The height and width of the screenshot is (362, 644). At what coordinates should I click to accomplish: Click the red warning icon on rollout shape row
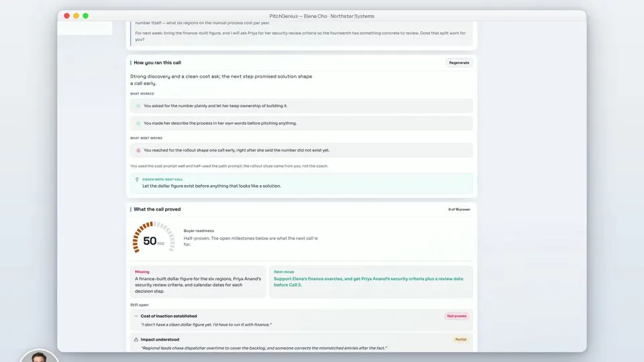tap(138, 150)
